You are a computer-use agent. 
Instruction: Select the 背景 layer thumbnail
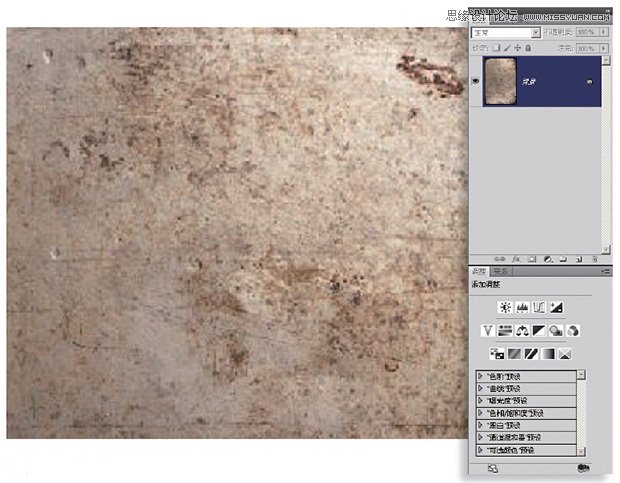[x=501, y=81]
